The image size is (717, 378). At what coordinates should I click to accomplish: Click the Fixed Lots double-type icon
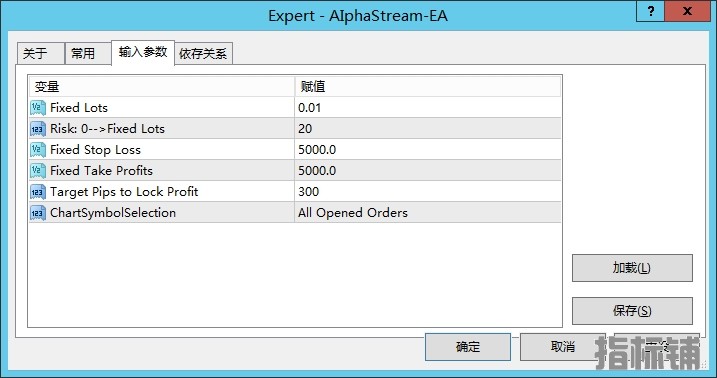[38, 108]
